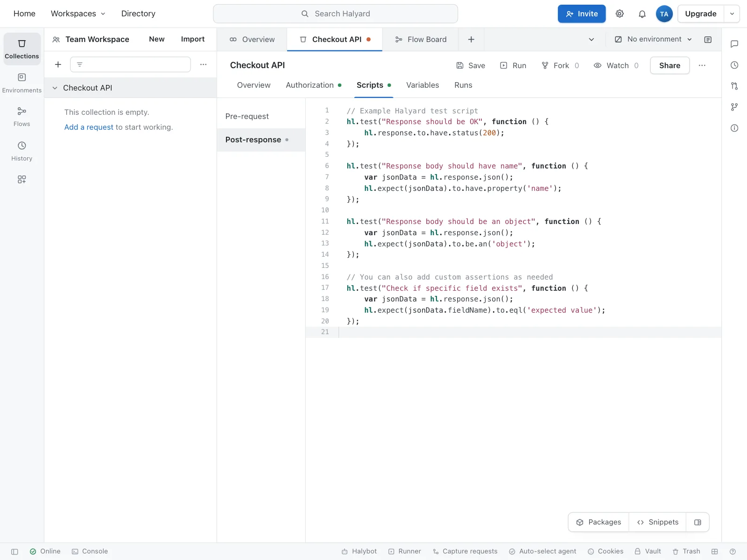Select the Pre-request script section
Viewport: 747px width, 560px height.
click(x=261, y=116)
